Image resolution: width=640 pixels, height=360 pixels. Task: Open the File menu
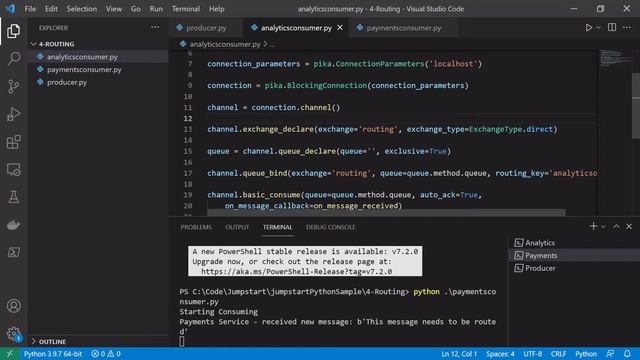coord(30,9)
